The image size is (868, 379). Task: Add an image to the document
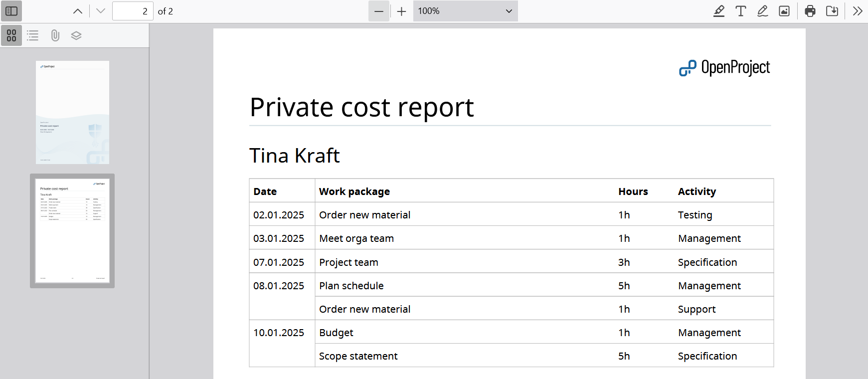pyautogui.click(x=784, y=11)
